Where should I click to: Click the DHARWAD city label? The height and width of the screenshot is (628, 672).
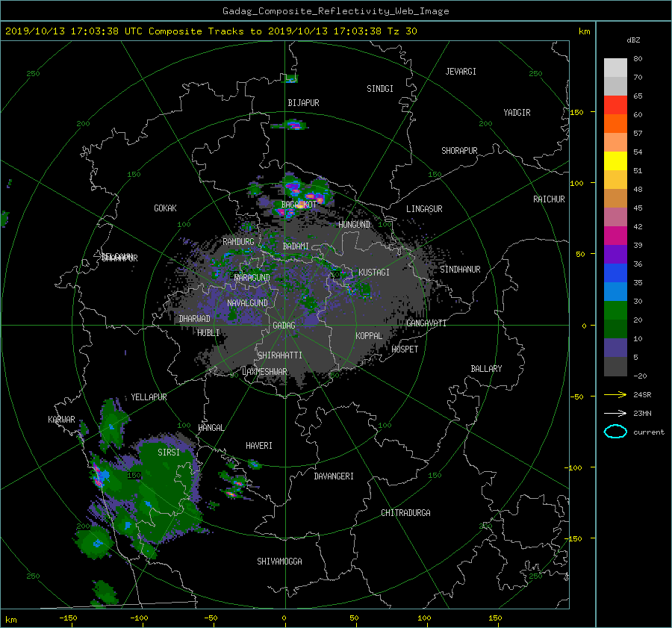[x=195, y=319]
